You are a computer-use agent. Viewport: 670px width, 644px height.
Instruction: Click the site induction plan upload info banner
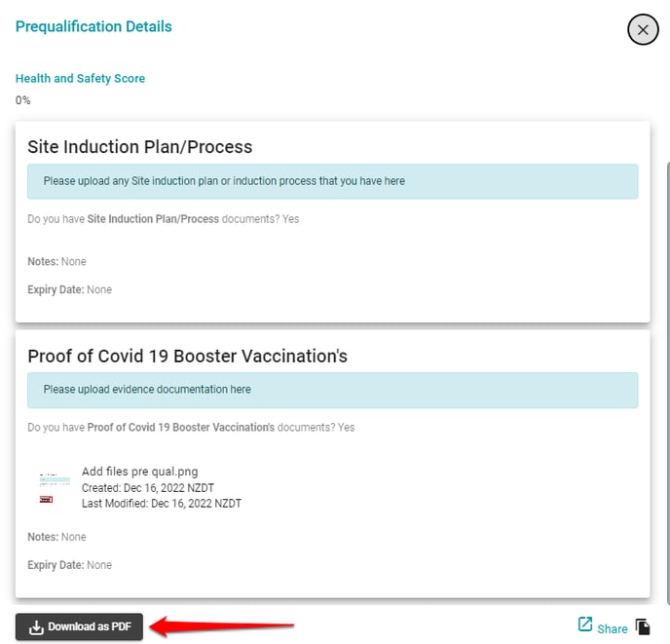[x=332, y=181]
